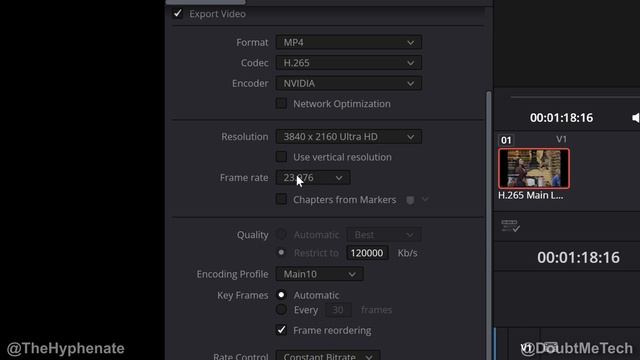Click the 120000 bitrate input field

pyautogui.click(x=367, y=253)
